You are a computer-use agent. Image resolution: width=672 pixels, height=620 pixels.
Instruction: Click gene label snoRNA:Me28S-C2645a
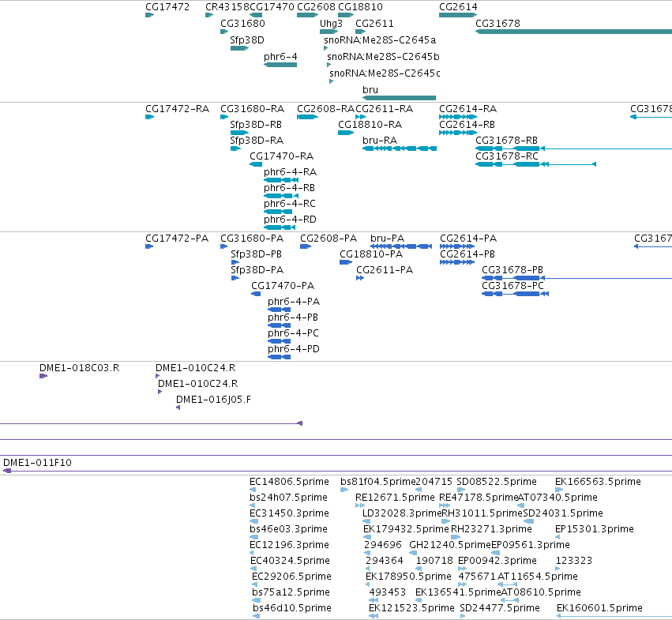point(380,39)
